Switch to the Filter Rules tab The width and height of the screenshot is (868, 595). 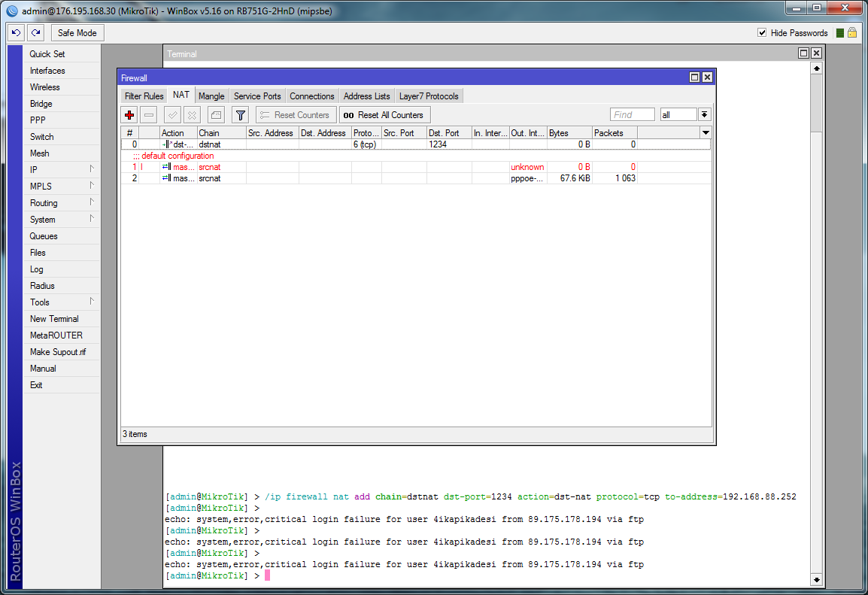pos(144,96)
